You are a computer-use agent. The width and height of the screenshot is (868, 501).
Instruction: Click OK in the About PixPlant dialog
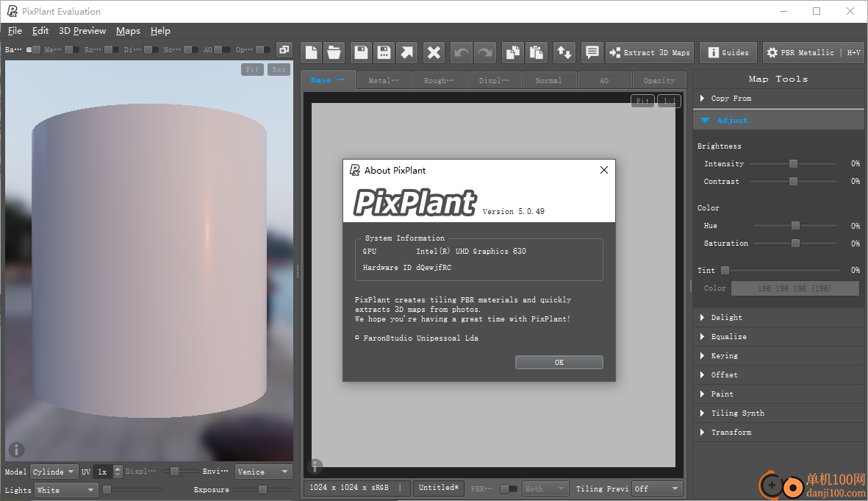coord(559,363)
